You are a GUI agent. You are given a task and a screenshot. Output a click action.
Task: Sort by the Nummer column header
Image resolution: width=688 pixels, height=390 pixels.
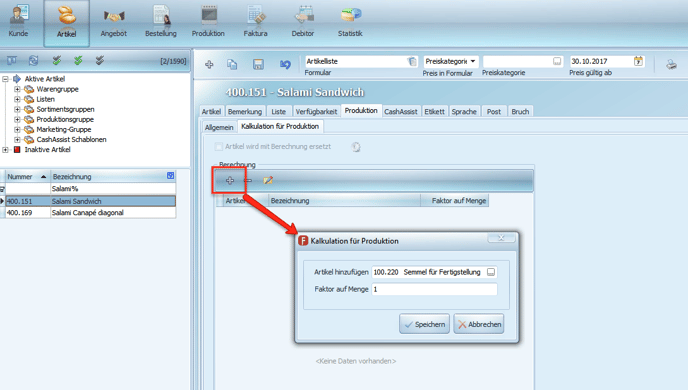pos(28,176)
